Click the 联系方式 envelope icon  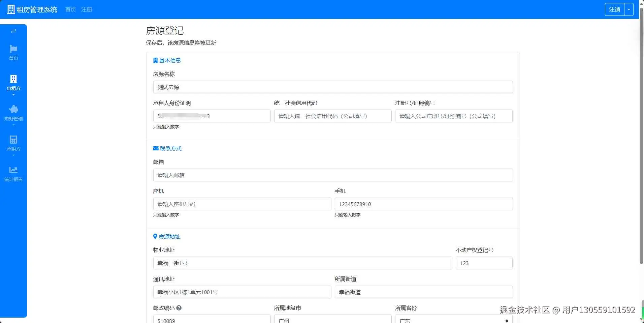pos(156,148)
